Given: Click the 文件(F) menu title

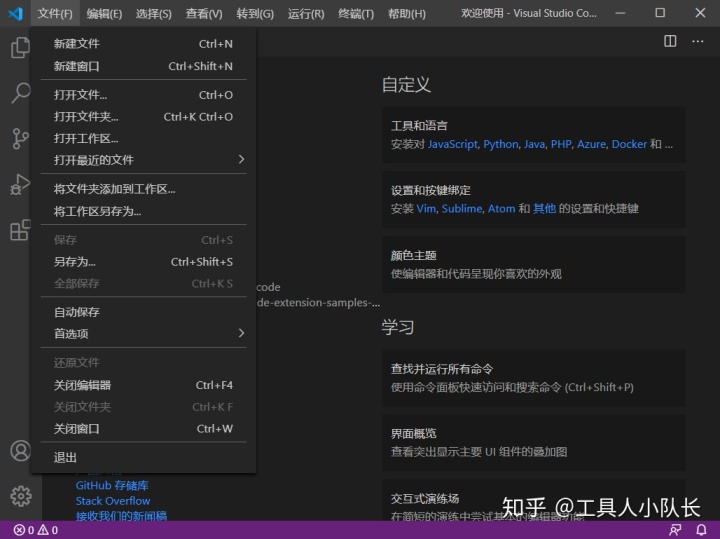Looking at the screenshot, I should click(55, 14).
